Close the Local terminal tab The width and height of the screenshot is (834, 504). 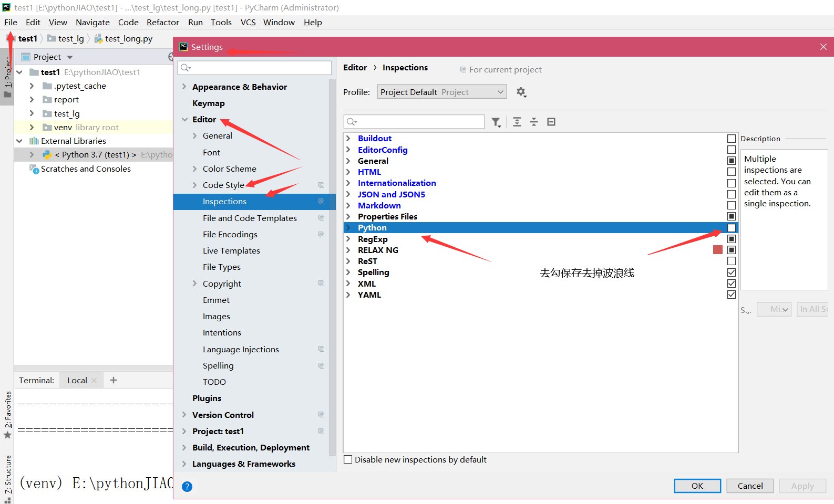[94, 381]
